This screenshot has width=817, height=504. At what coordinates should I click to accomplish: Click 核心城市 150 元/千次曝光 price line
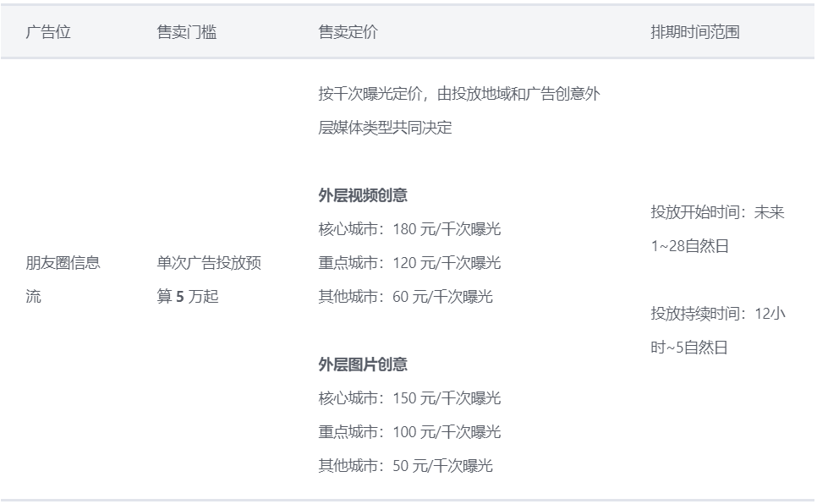(409, 398)
